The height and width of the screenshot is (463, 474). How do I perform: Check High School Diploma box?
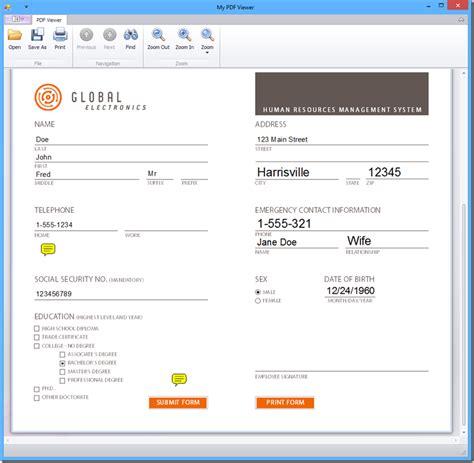click(37, 329)
